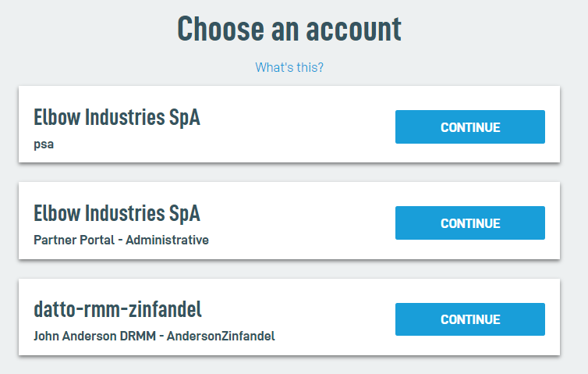This screenshot has width=588, height=374.
Task: Click Elbow Industries SpA title above psa
Action: pyautogui.click(x=117, y=117)
